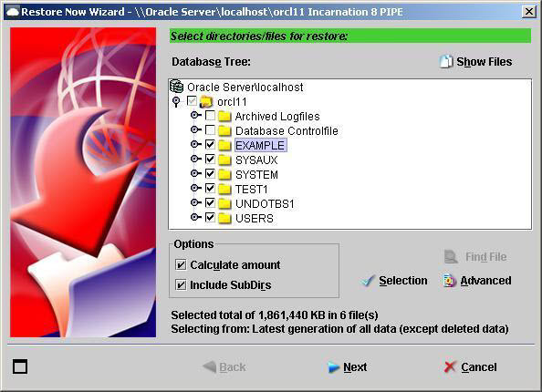The image size is (542, 392).
Task: Click the Selection checkmark icon
Action: point(367,281)
